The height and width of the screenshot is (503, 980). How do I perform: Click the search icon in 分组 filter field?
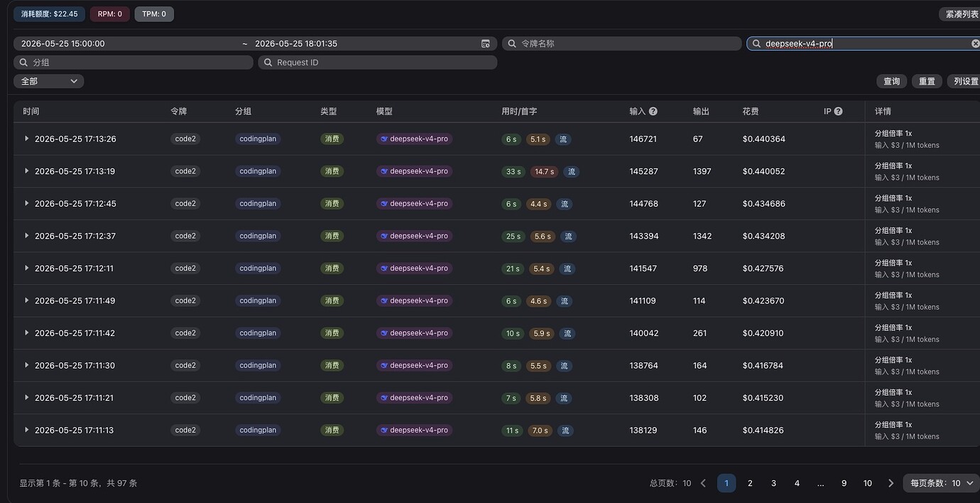[x=23, y=63]
